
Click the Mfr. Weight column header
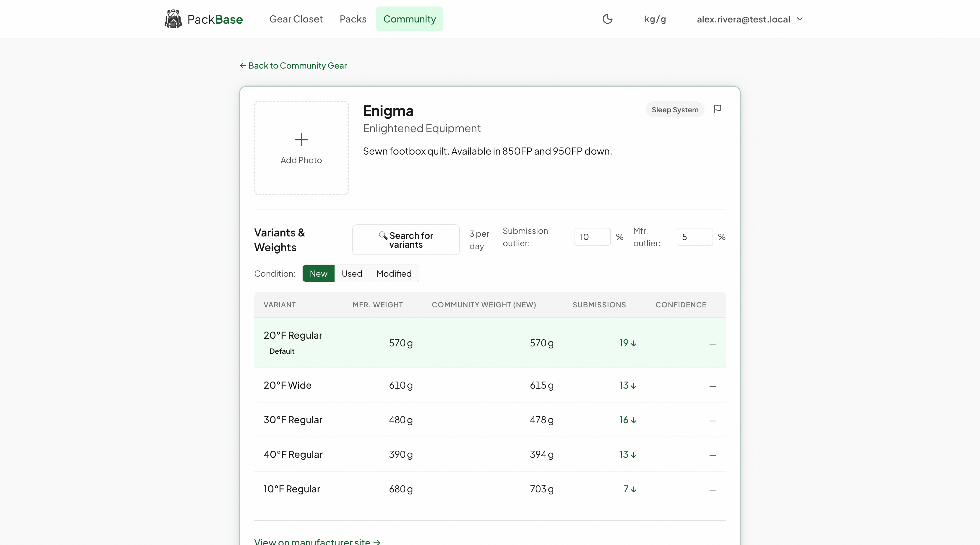pos(377,305)
